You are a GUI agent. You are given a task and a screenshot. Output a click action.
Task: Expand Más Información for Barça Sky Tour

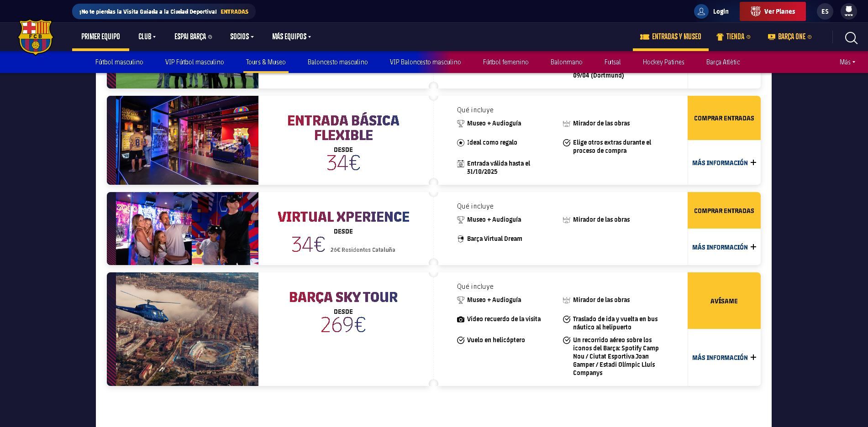pos(724,358)
